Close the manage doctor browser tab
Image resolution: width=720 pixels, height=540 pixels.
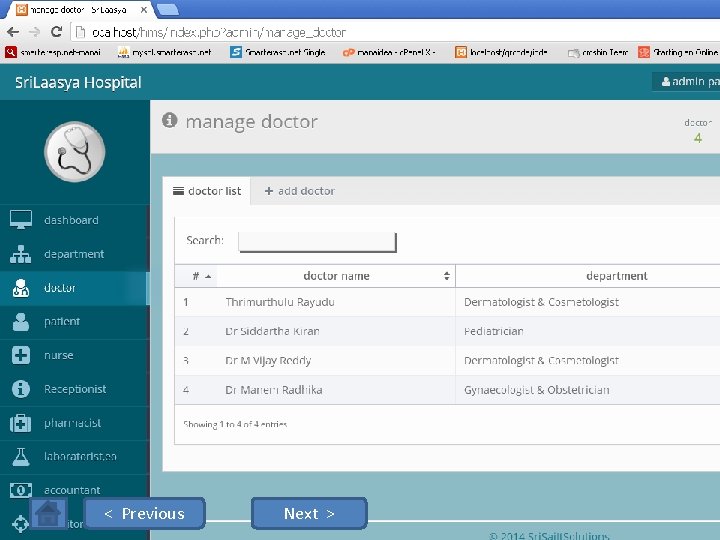[144, 9]
